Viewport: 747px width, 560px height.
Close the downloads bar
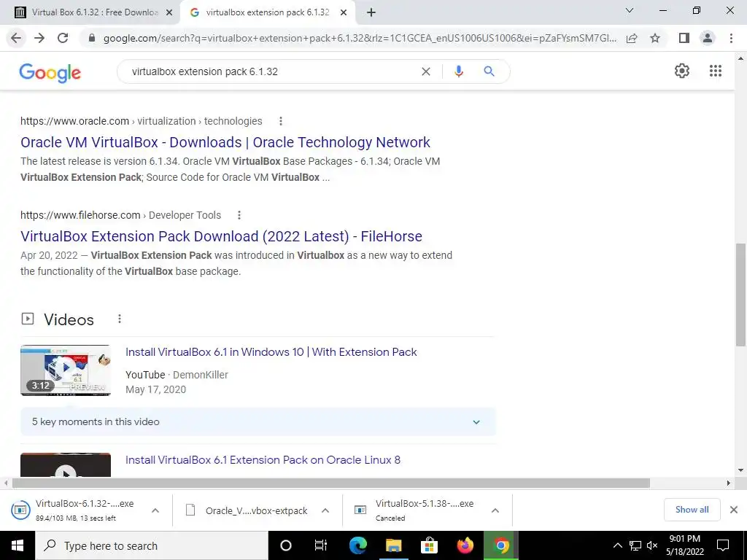(734, 510)
